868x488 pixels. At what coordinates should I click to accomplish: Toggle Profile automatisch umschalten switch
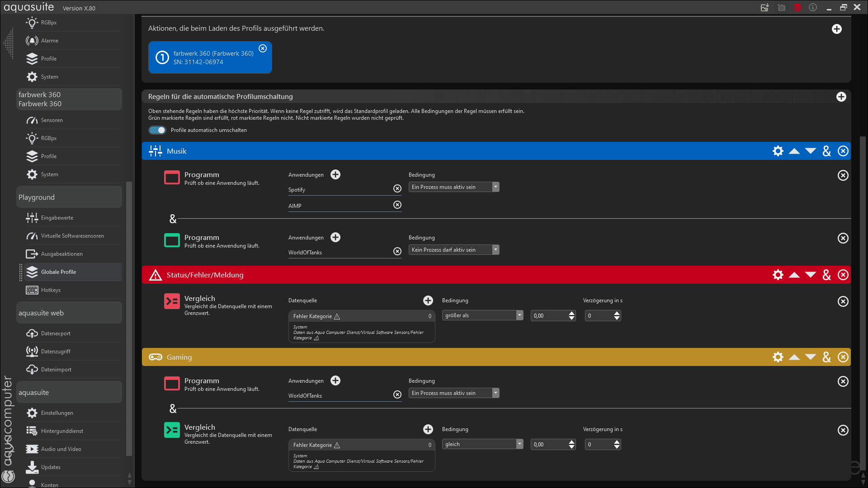click(157, 130)
